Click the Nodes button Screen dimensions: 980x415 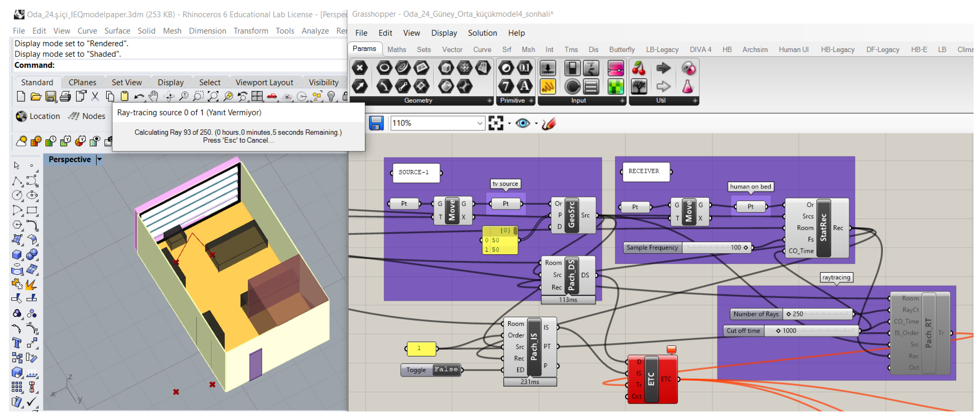tap(87, 116)
